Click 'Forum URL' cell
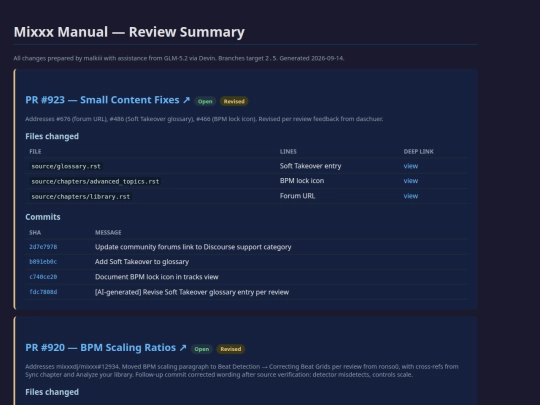The image size is (540, 405). click(297, 196)
